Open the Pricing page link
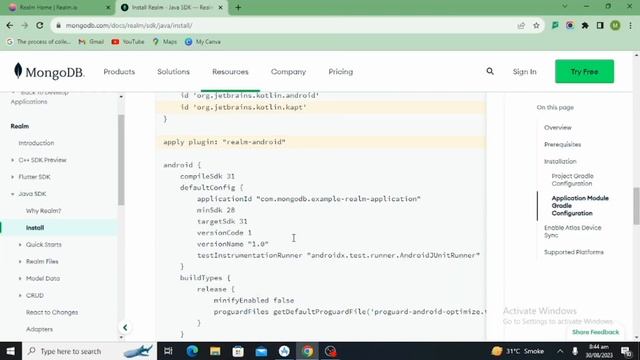The height and width of the screenshot is (360, 640). 341,72
